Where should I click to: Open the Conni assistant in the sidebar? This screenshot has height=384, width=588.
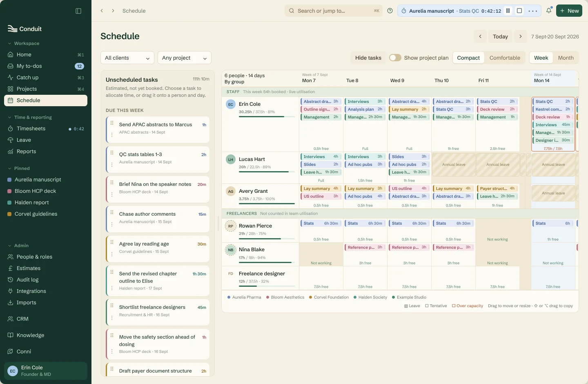(46, 352)
